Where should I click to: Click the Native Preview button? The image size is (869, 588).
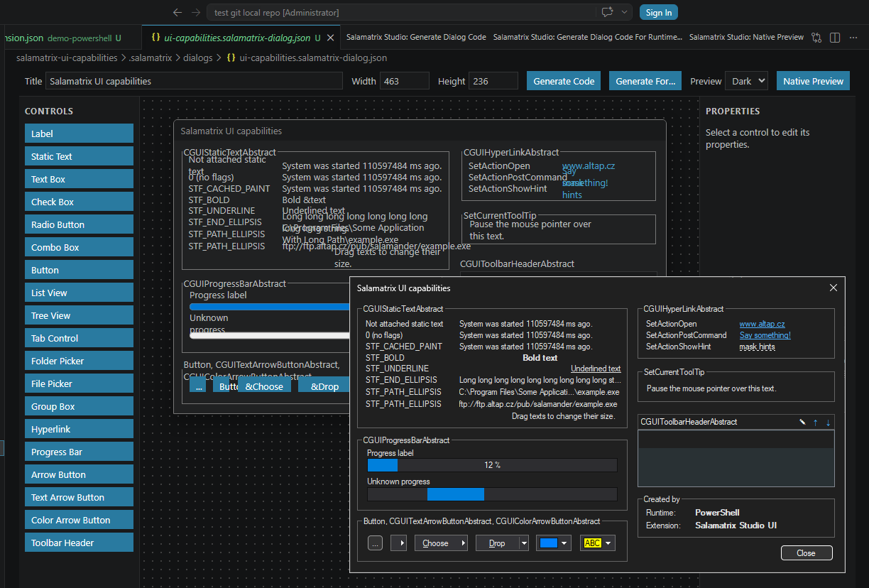[x=813, y=81]
